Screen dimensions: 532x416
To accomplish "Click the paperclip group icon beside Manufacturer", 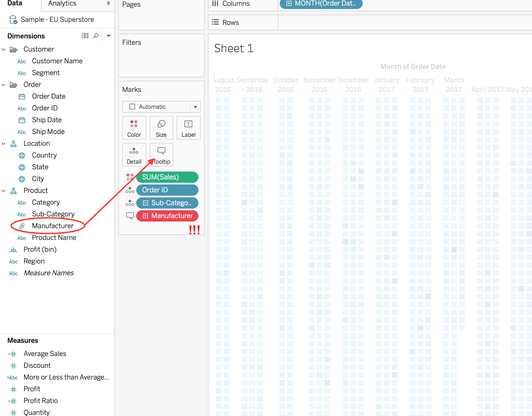I will 22,226.
